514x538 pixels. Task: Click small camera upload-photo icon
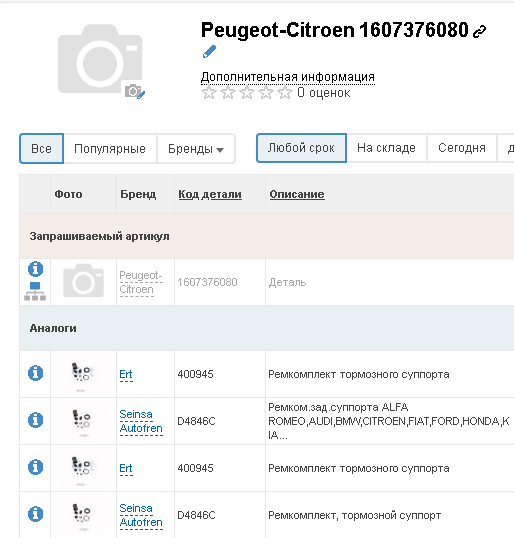(135, 91)
